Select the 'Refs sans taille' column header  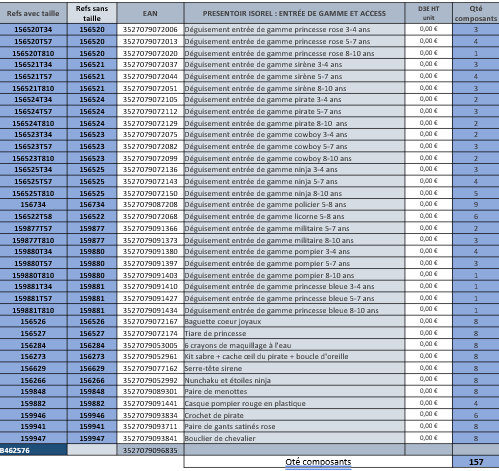[x=92, y=13]
